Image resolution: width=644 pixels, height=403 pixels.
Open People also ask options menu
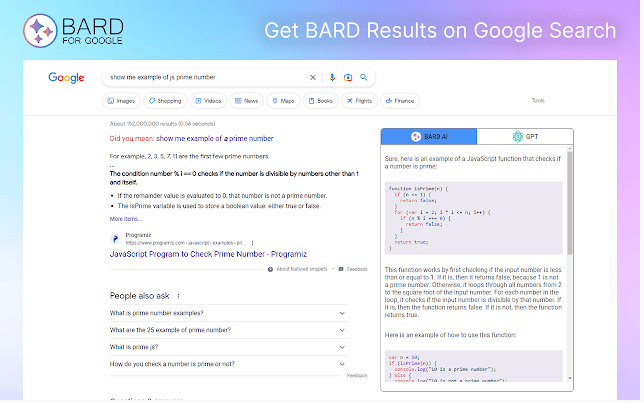(177, 296)
